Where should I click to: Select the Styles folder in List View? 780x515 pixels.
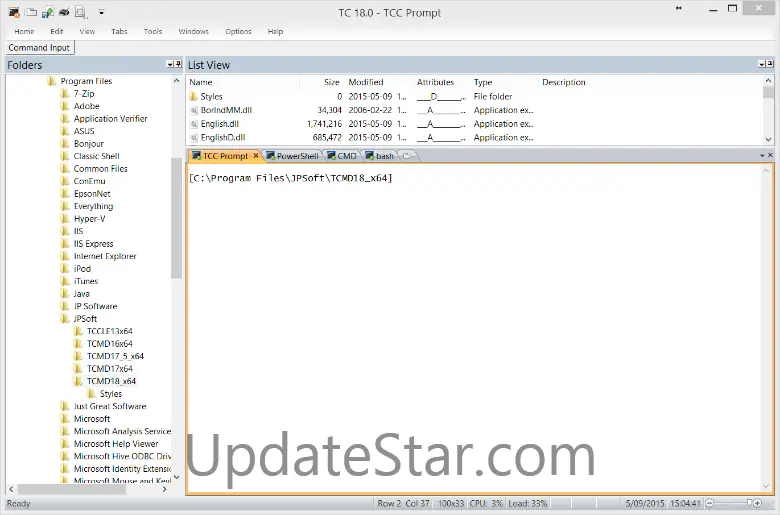coord(211,97)
